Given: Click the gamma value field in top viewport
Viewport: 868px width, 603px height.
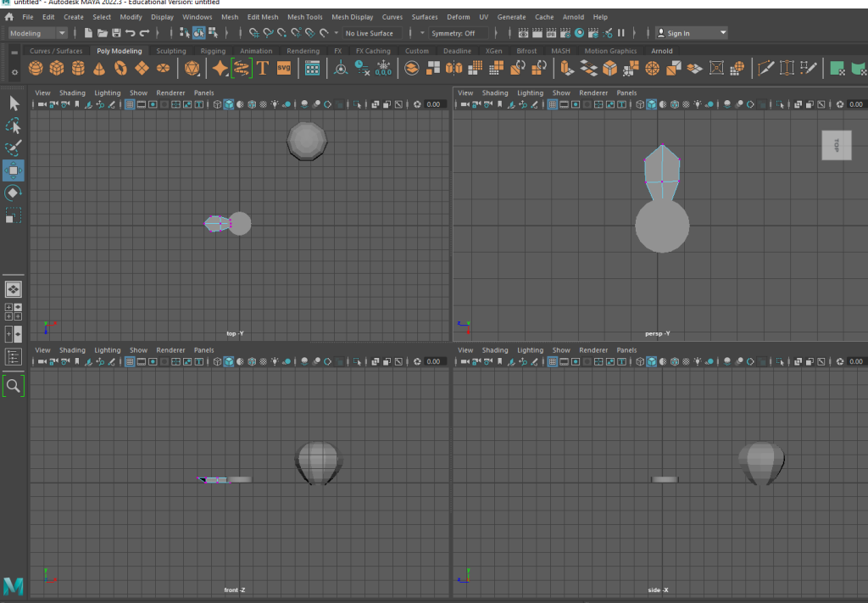Looking at the screenshot, I should coord(433,104).
